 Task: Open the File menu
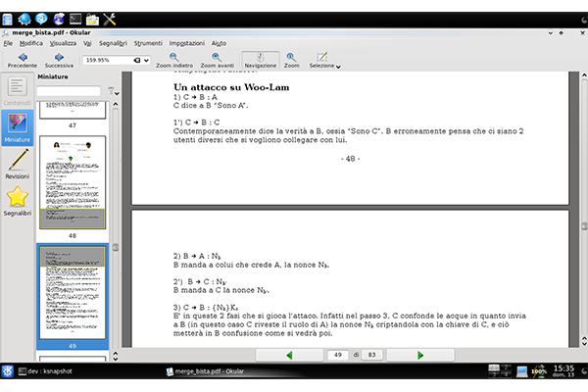(x=8, y=43)
